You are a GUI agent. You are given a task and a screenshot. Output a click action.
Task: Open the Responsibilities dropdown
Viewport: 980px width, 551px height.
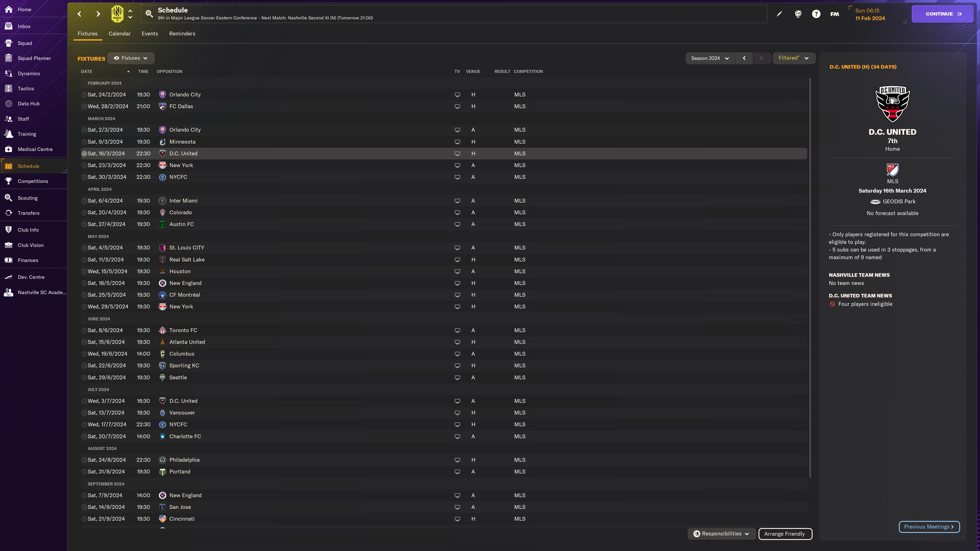[721, 533]
